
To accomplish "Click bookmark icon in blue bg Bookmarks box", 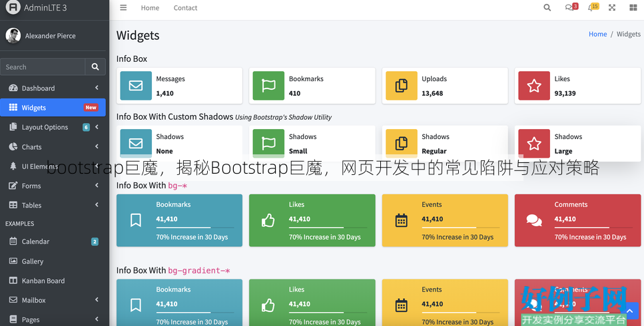I will tap(136, 220).
